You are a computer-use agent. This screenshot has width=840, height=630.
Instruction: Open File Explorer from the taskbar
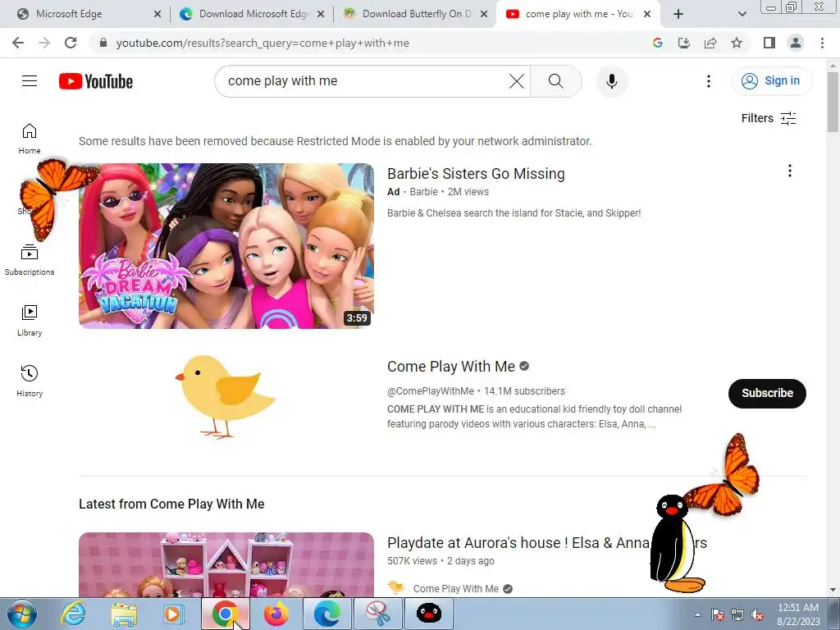pos(124,614)
